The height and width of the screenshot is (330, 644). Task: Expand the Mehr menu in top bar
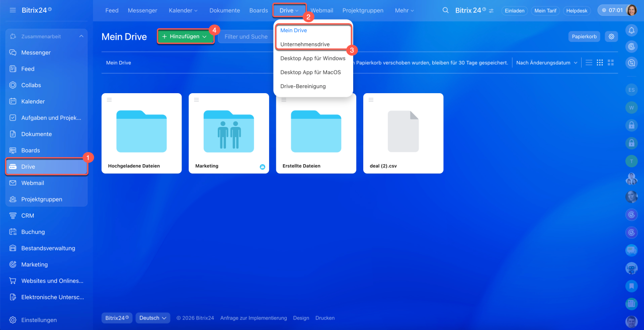tap(405, 10)
